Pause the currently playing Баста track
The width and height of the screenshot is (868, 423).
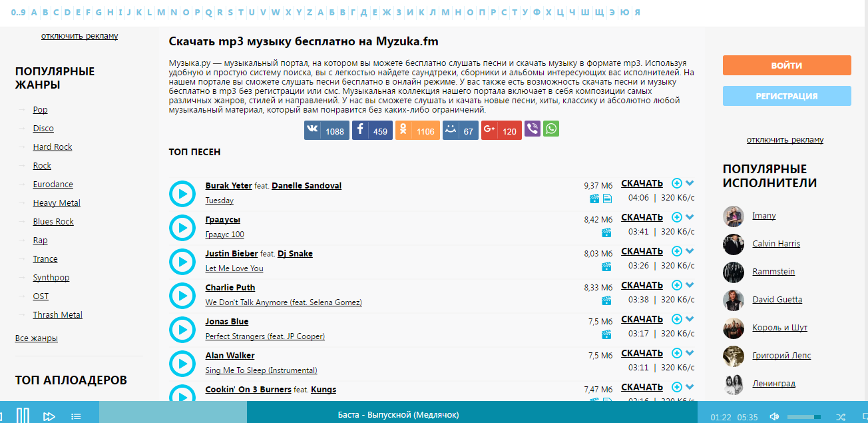coord(23,416)
